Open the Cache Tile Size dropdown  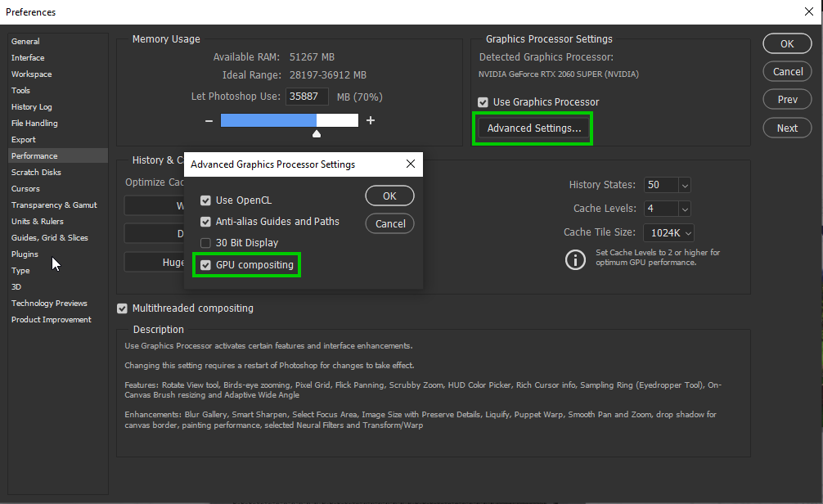click(x=668, y=232)
